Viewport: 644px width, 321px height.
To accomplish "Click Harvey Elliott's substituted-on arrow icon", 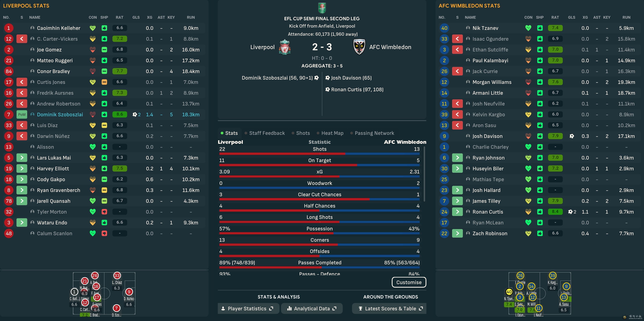I will pos(22,169).
